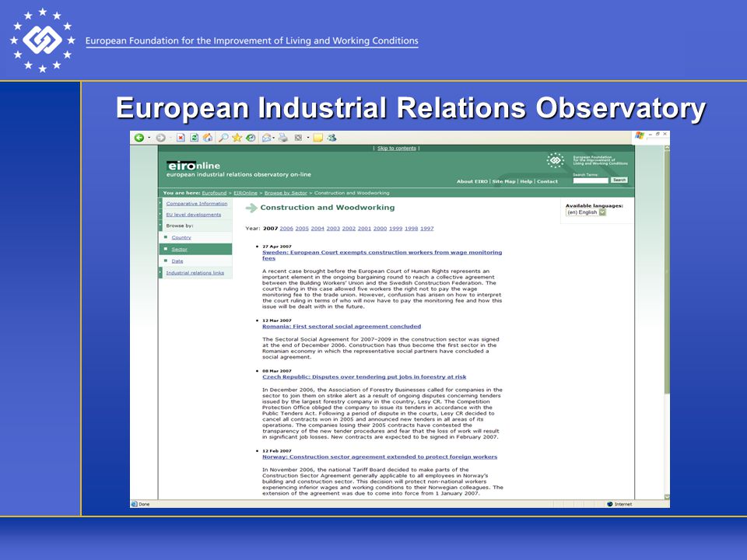The width and height of the screenshot is (747, 560).
Task: Show articles from year 1997
Action: 427,229
